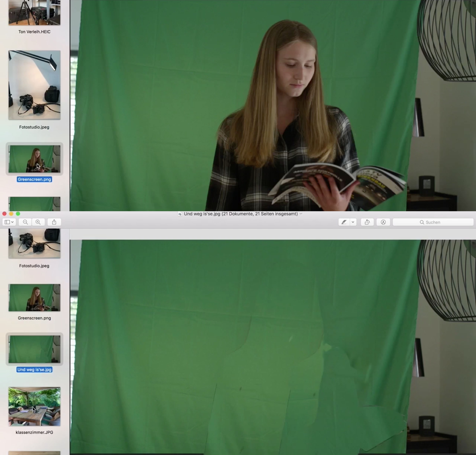Open the share menu button
The width and height of the screenshot is (476, 455).
point(54,222)
